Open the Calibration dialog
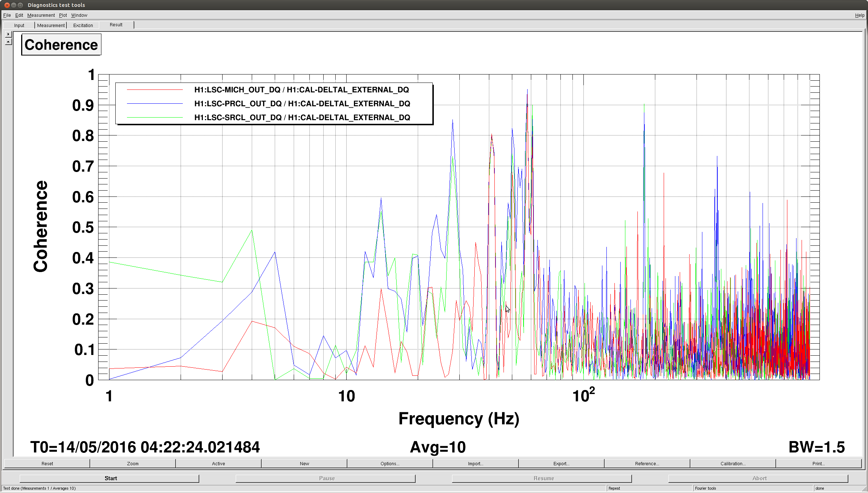 tap(733, 463)
